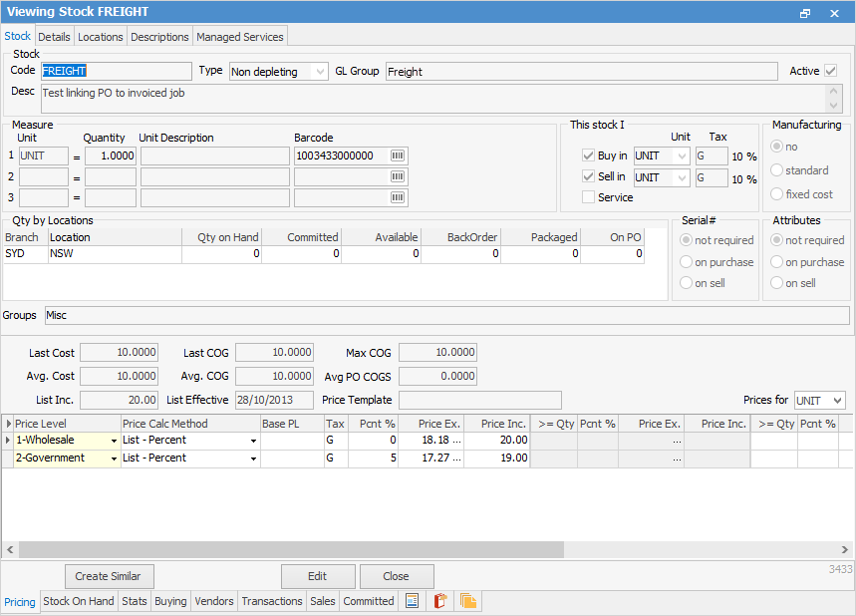Click the price grid horizontal scrollbar
Viewport: 856px width, 616px height.
click(291, 549)
